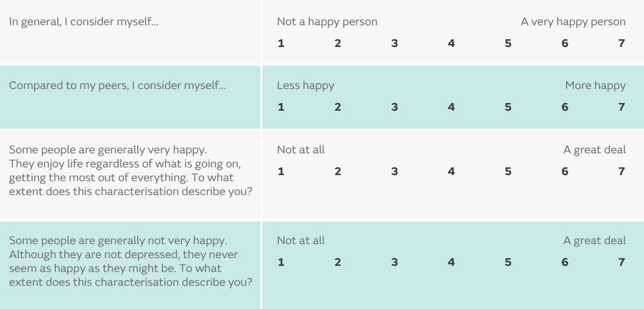
Task: Rate 1 'Not at all' for 'not very happy' row
Action: [281, 262]
